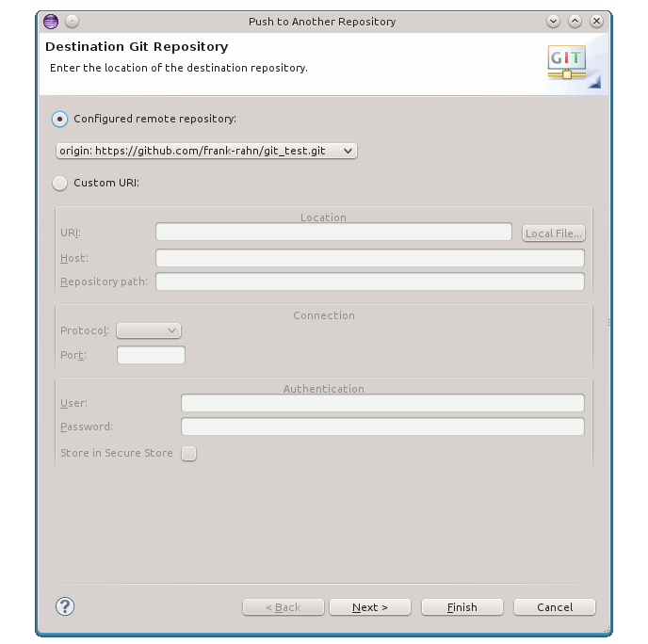
Task: Click the Cancel button
Action: [x=555, y=607]
